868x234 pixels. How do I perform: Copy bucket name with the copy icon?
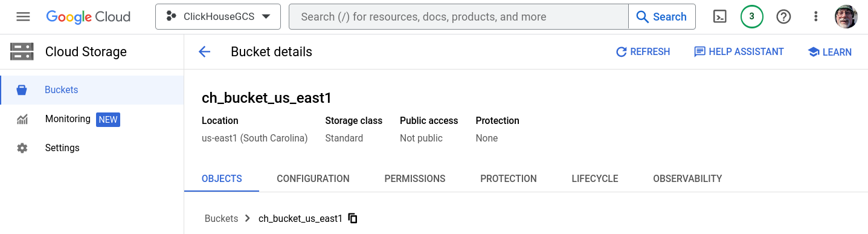coord(353,218)
